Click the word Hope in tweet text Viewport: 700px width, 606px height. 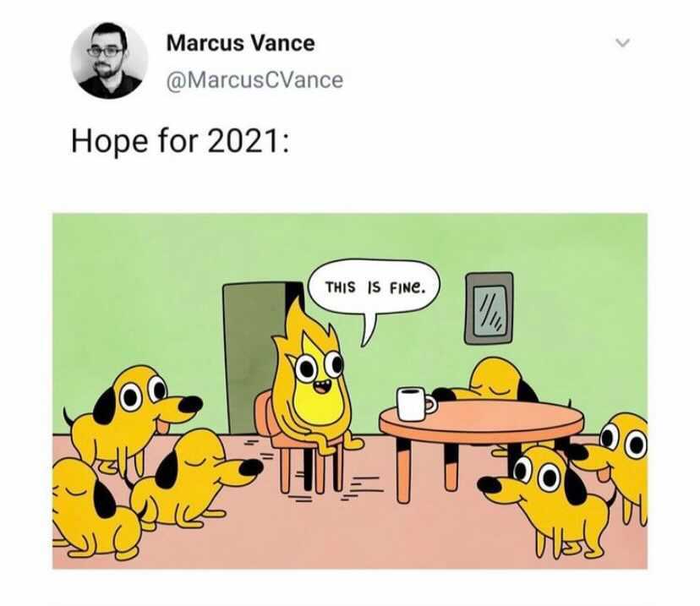pos(109,141)
